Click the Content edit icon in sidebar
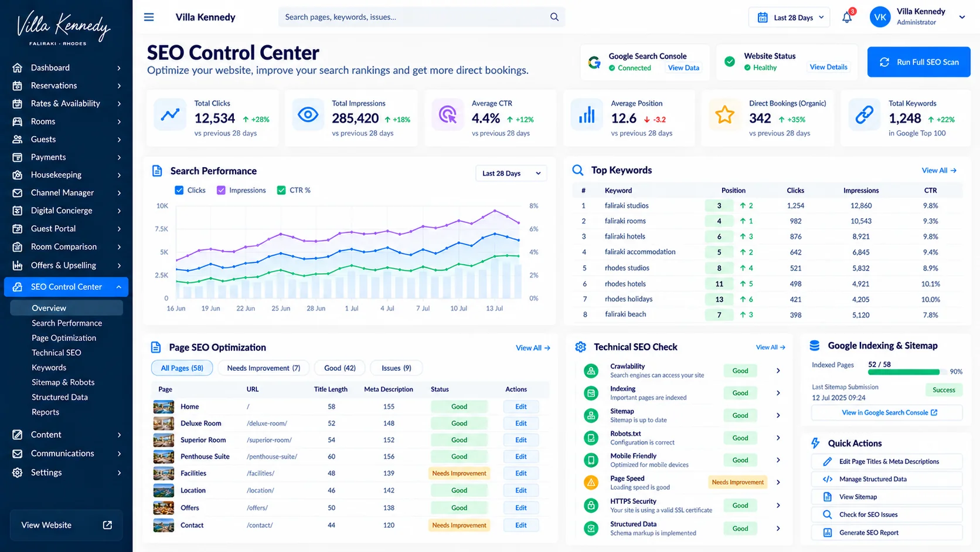The height and width of the screenshot is (552, 980). (18, 435)
